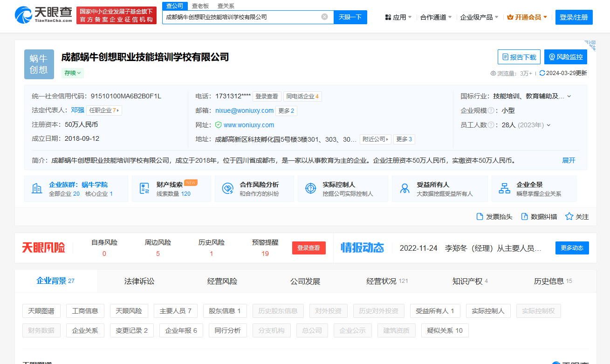This screenshot has width=610, height=364.
Task: Click the 关注 star icon
Action: click(569, 217)
